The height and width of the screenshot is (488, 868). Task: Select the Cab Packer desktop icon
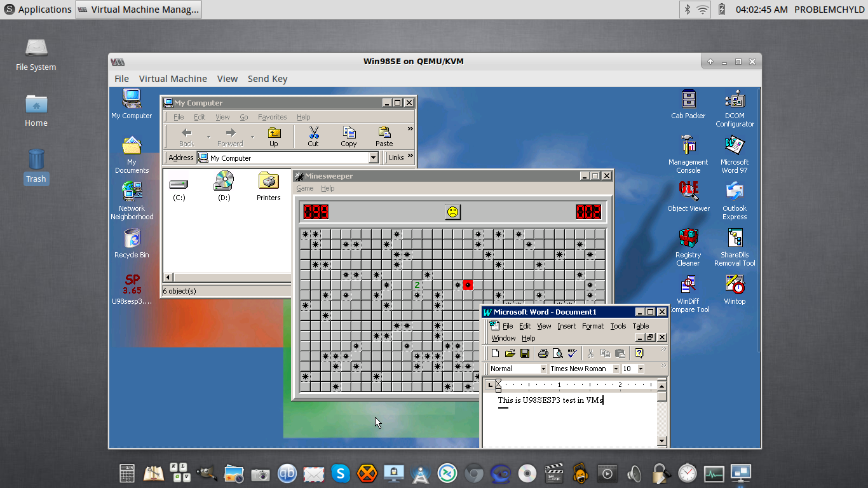pos(688,104)
